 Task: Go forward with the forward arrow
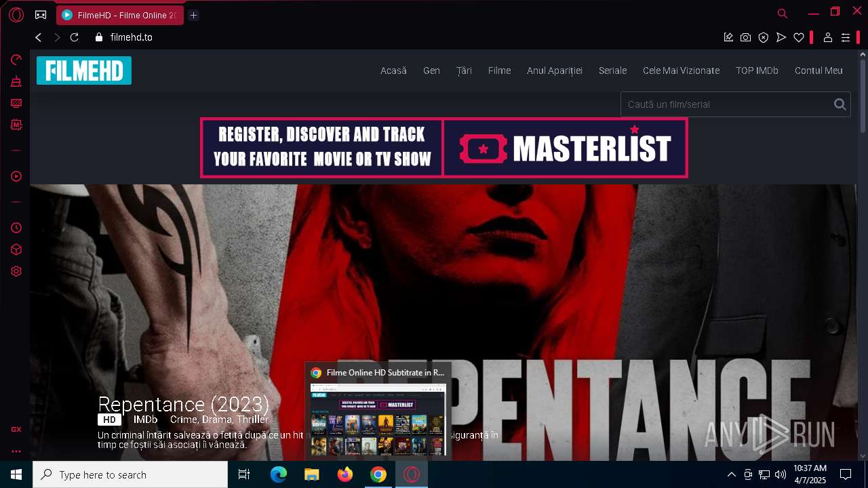(x=57, y=37)
